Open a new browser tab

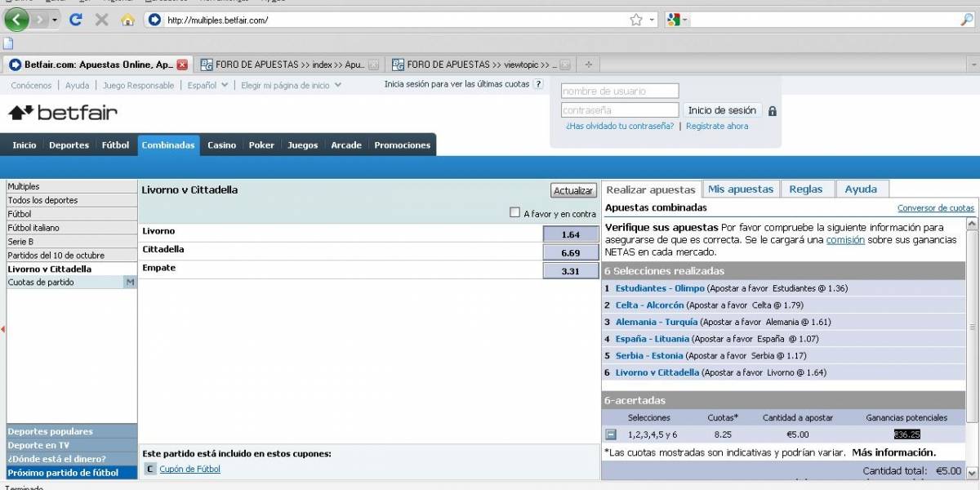click(x=588, y=65)
